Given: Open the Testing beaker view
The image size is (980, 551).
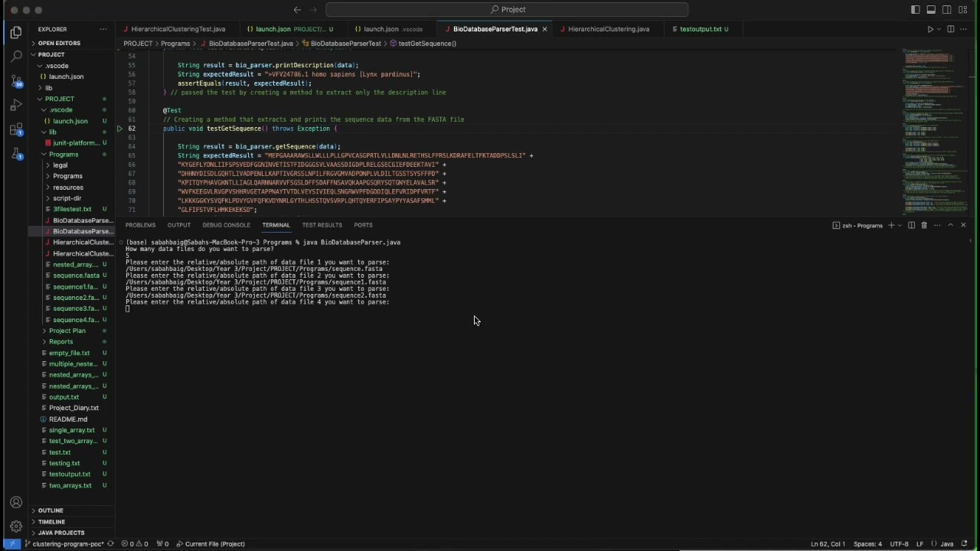Looking at the screenshot, I should (16, 154).
